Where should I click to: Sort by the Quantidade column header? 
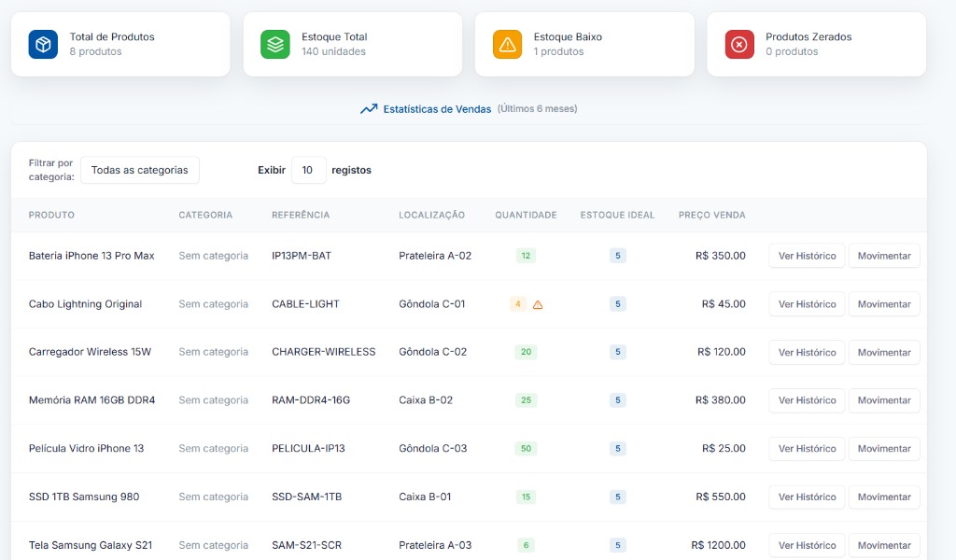coord(526,215)
